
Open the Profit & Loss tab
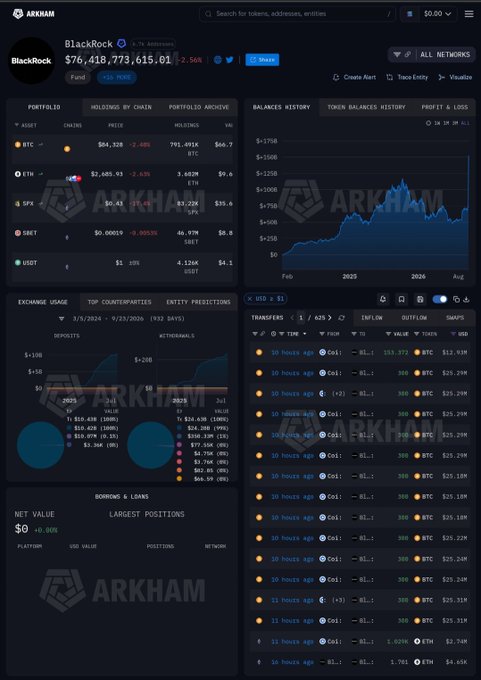coord(445,107)
